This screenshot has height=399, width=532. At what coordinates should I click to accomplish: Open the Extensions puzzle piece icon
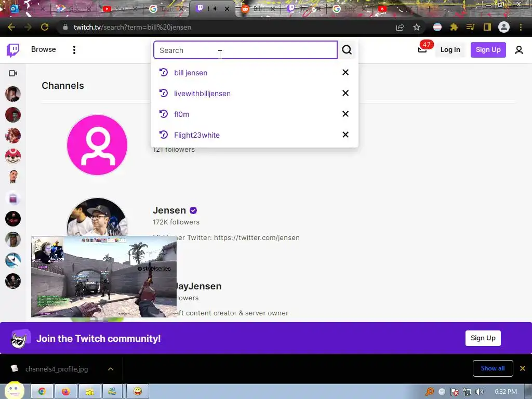click(x=454, y=27)
